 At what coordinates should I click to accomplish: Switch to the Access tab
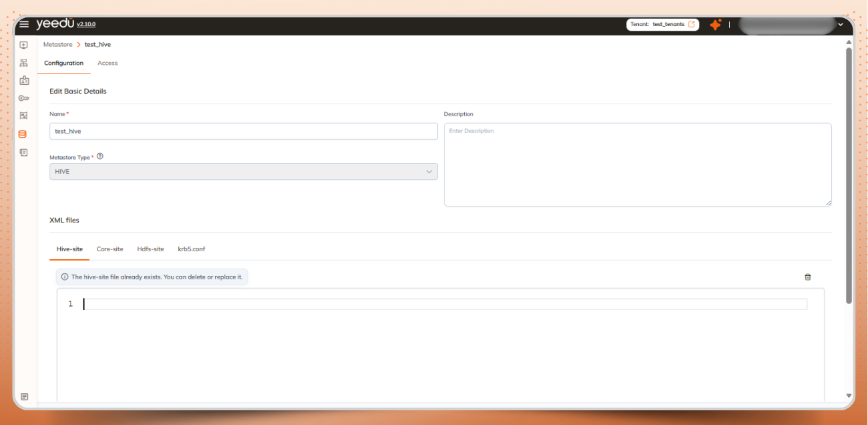(107, 63)
